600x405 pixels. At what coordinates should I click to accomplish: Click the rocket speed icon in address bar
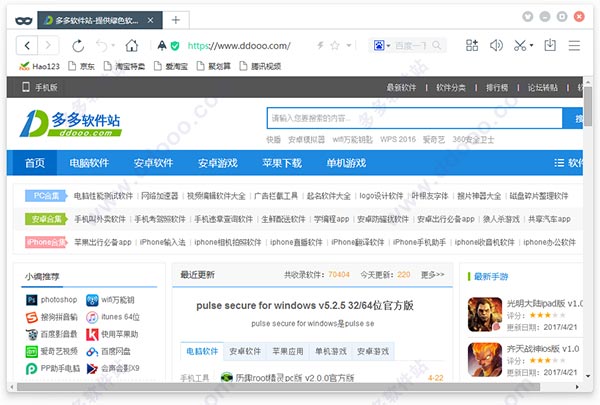(162, 46)
